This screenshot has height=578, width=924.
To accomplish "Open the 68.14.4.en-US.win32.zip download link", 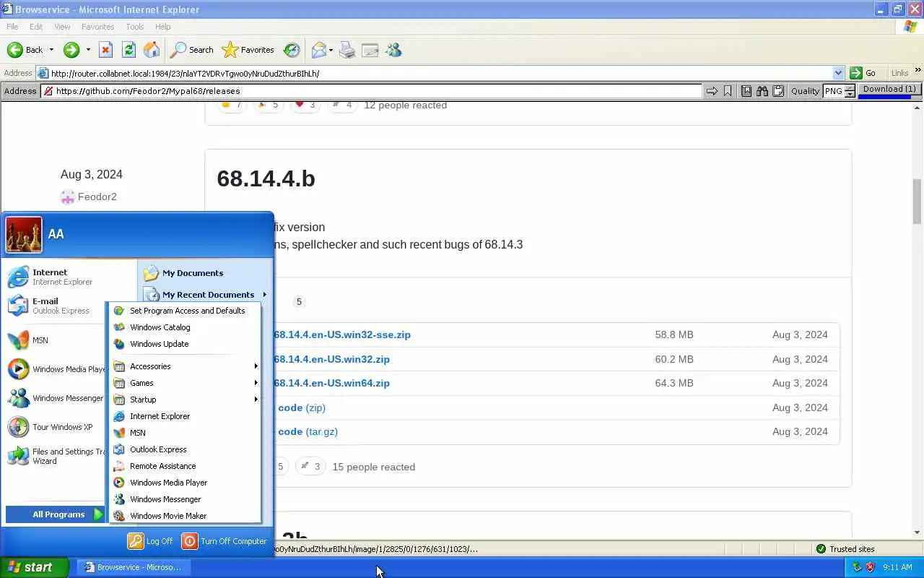I will 331,359.
